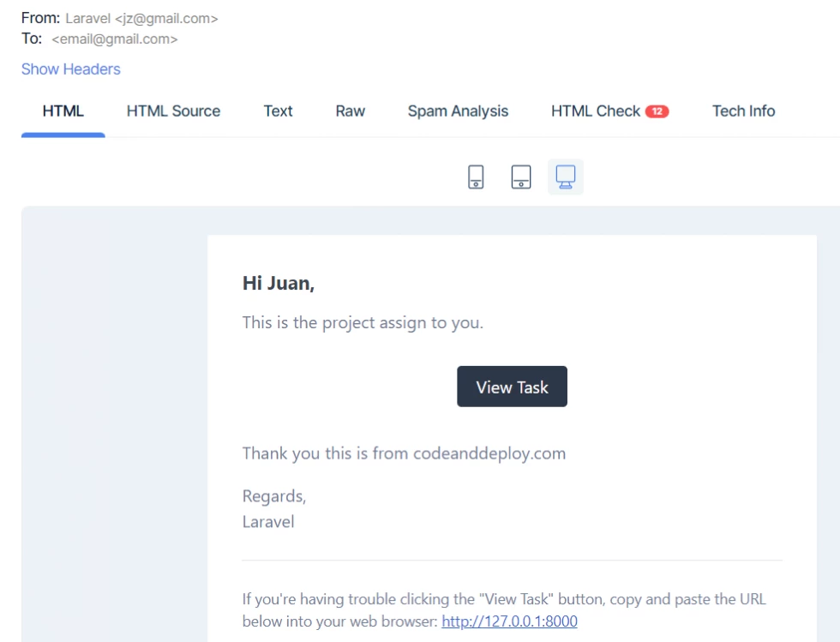The image size is (840, 642).
Task: Reveal full message headers via Show Headers
Action: point(70,69)
